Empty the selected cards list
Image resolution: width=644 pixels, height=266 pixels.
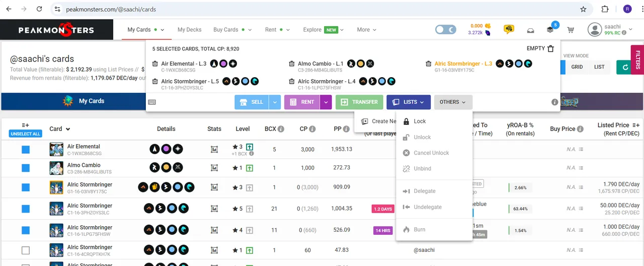click(x=540, y=48)
